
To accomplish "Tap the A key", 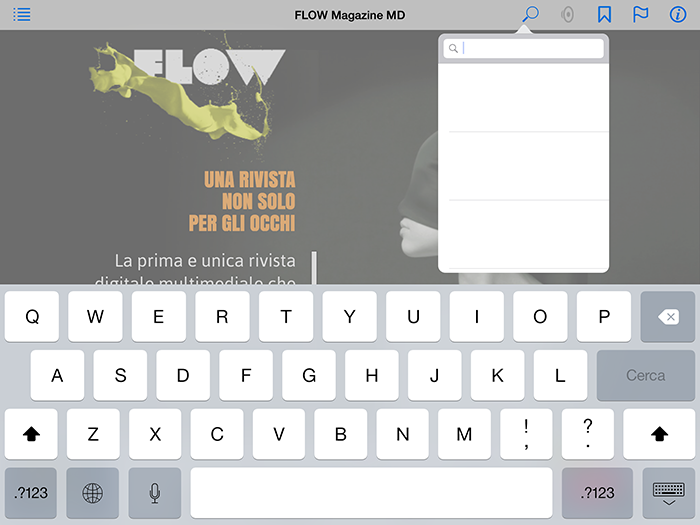I will pos(57,375).
